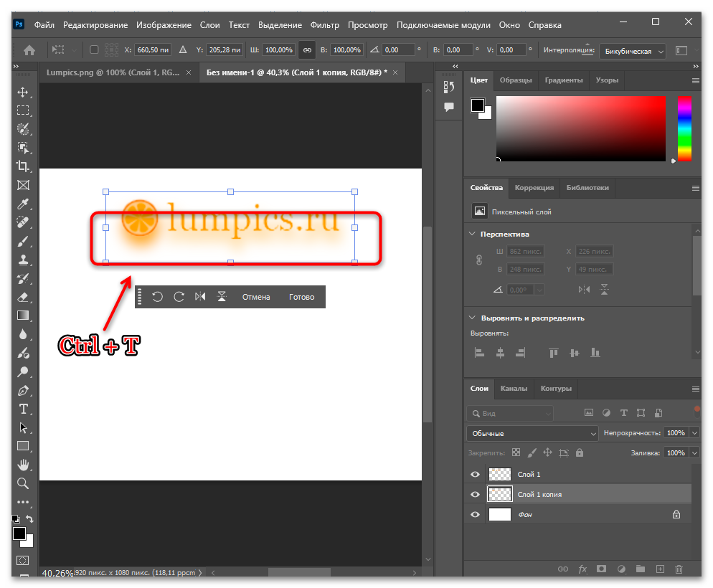Click the hue spectrum slider

(x=684, y=128)
